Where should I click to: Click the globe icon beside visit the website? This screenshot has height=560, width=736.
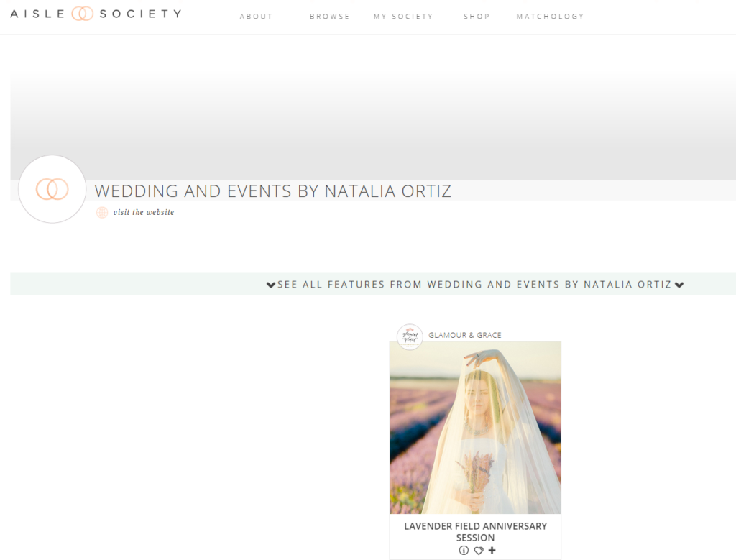click(x=102, y=212)
